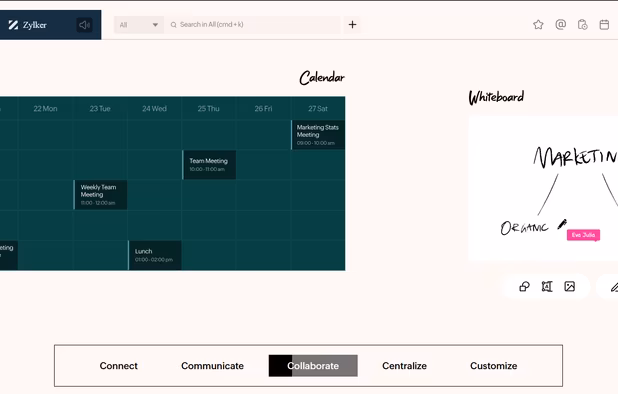This screenshot has height=394, width=618.
Task: Click the pencil cursor on whiteboard
Action: click(x=562, y=224)
